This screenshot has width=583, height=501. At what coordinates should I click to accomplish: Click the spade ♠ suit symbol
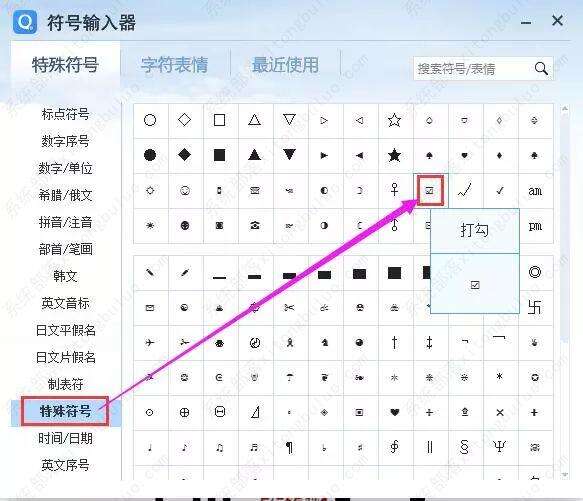[429, 155]
